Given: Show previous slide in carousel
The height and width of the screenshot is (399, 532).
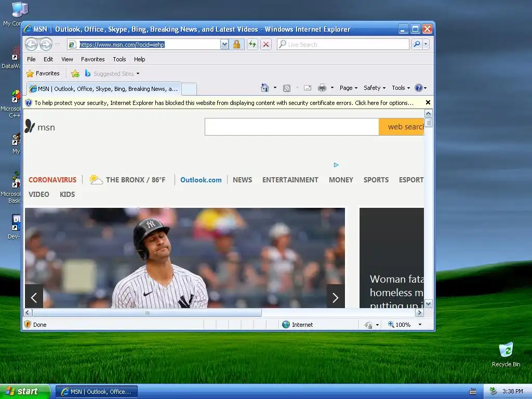Looking at the screenshot, I should pos(34,298).
